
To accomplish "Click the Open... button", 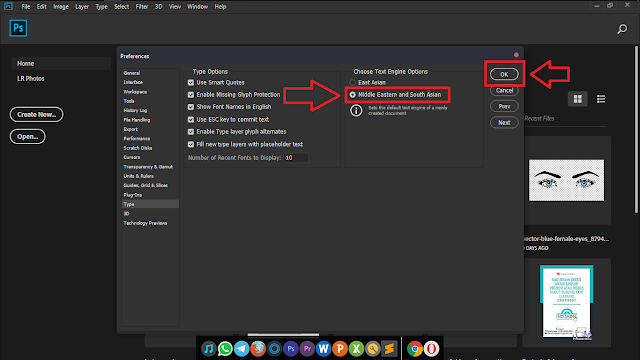I will 27,136.
